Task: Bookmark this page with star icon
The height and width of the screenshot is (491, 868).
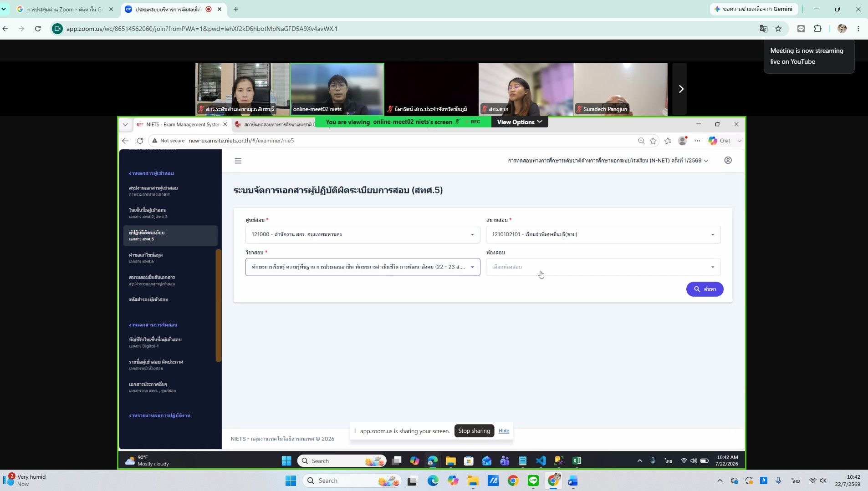Action: pos(778,29)
